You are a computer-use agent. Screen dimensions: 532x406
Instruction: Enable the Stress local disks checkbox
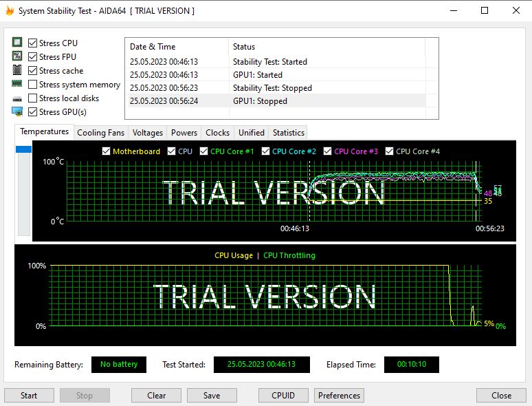[x=32, y=98]
